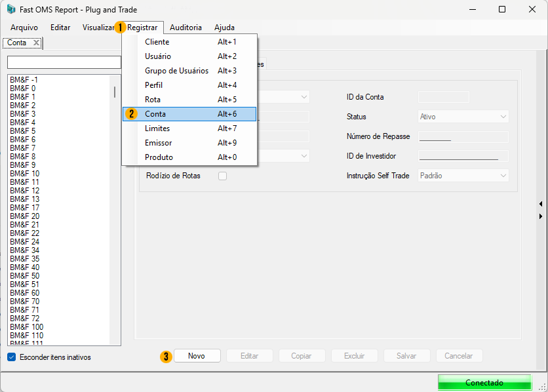This screenshot has height=392, width=548.
Task: Click the Número de Repasse field
Action: (463, 136)
